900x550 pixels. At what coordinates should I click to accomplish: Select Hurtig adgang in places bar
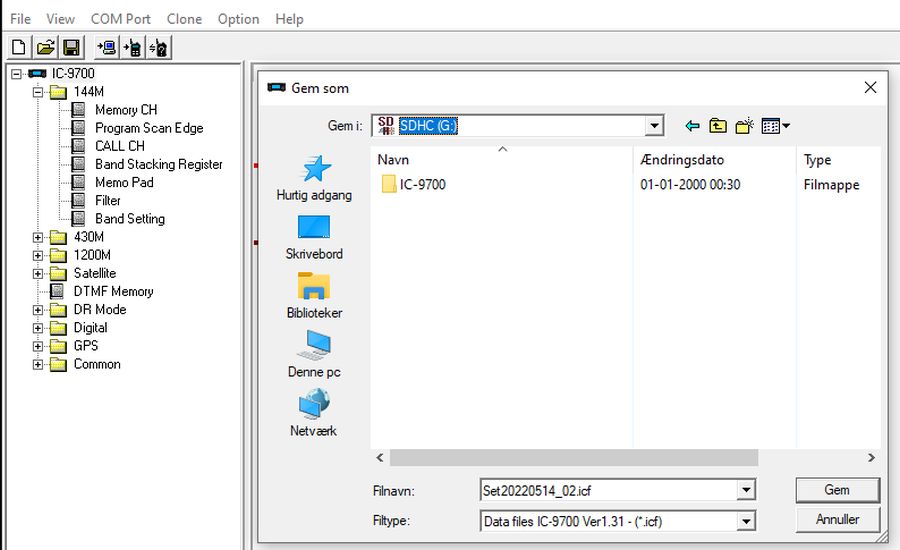314,179
